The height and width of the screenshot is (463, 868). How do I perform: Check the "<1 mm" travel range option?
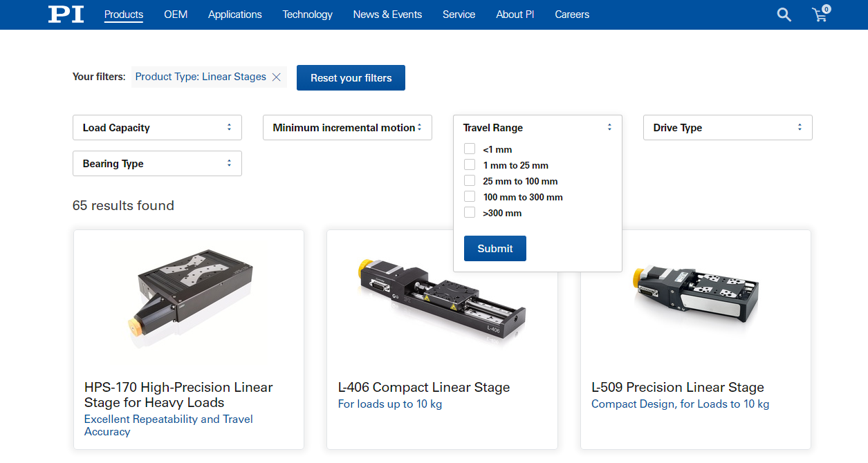click(x=469, y=148)
